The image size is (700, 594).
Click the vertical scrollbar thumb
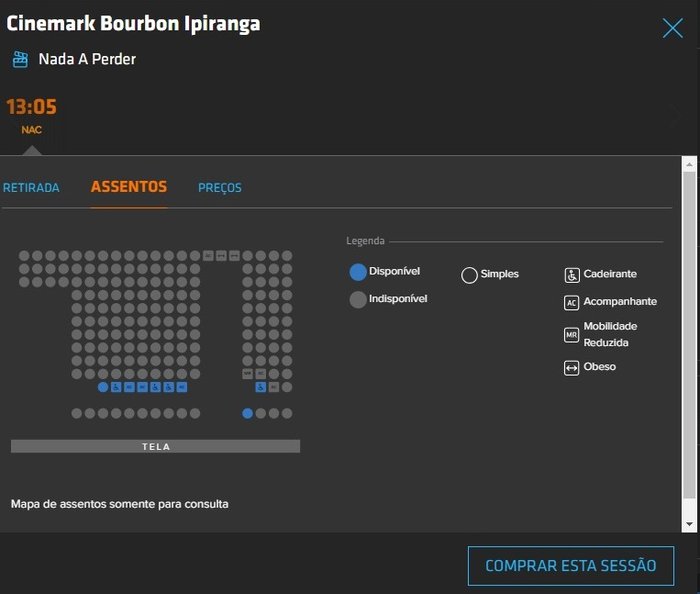coord(689,335)
